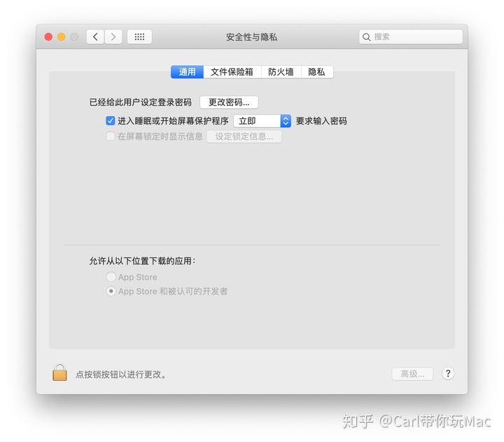Enable 在屏幕锁定时显示信息 checkbox
504x442 pixels.
[x=111, y=136]
